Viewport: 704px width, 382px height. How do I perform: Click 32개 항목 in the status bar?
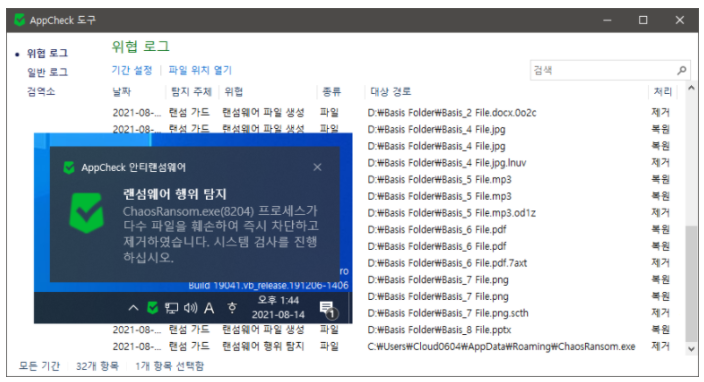pyautogui.click(x=97, y=366)
